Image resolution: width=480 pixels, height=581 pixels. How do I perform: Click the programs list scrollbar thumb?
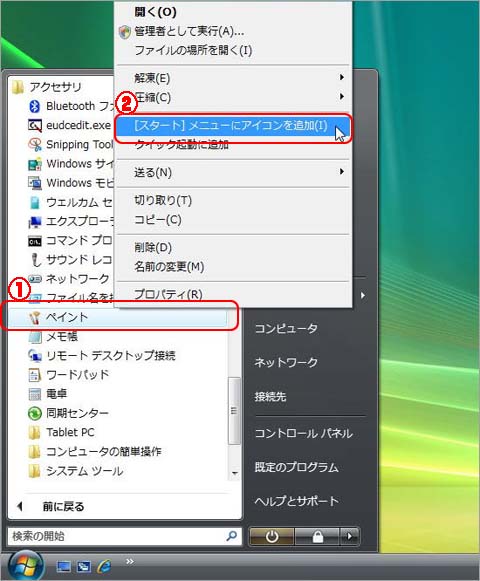(234, 411)
